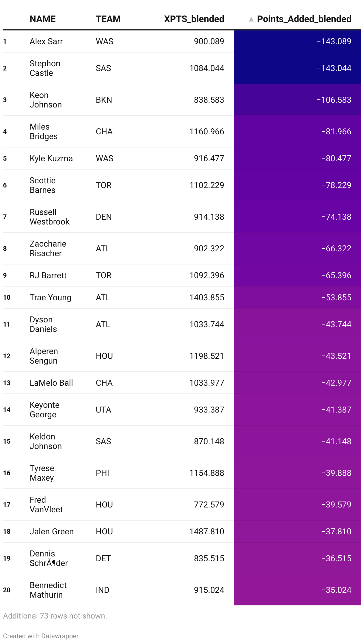This screenshot has width=364, height=643.
Task: Select Jalen Green's XPTS value 1487.810
Action: click(x=207, y=532)
